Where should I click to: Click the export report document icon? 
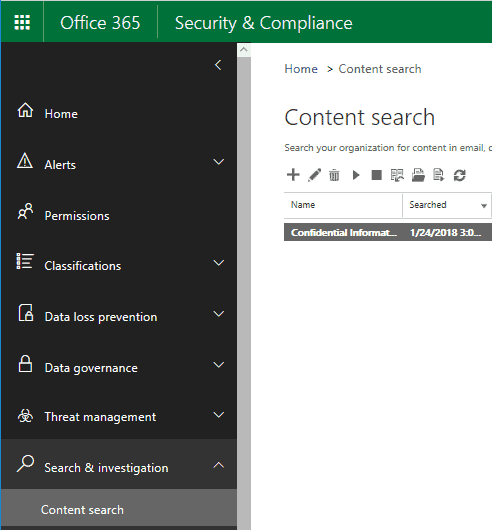coord(439,175)
